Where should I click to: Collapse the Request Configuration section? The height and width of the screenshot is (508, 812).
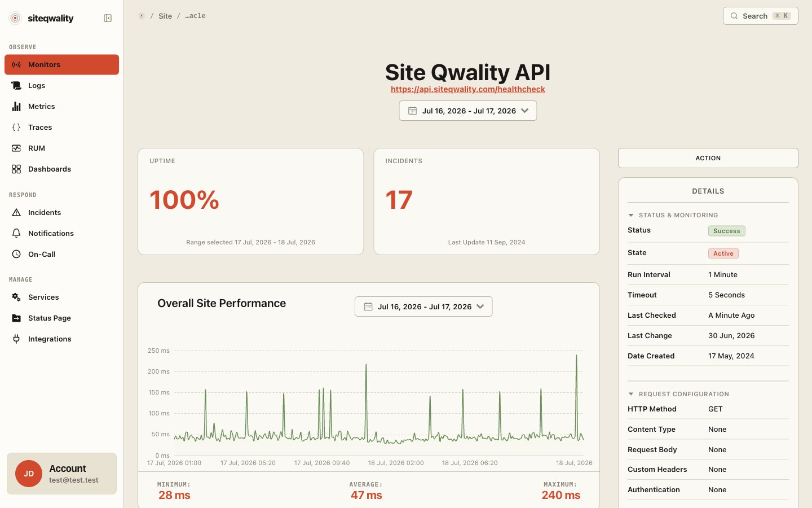click(631, 394)
